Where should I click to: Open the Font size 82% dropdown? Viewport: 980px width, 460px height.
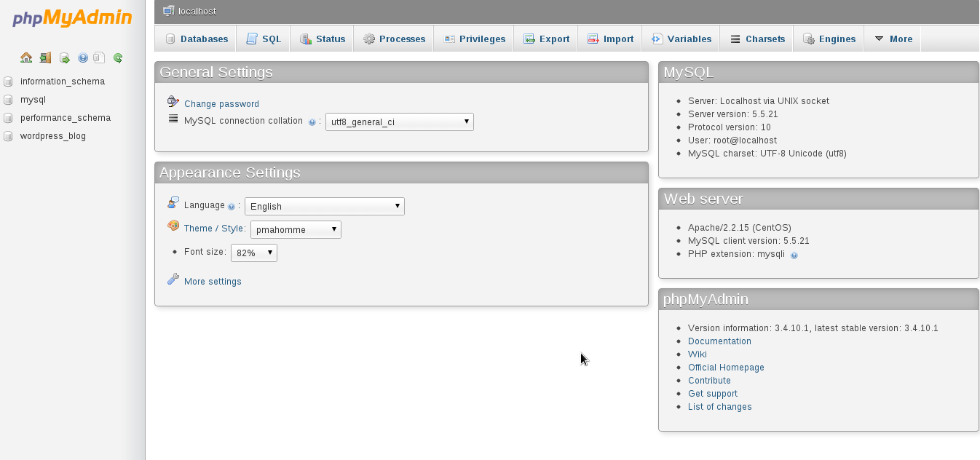click(253, 253)
